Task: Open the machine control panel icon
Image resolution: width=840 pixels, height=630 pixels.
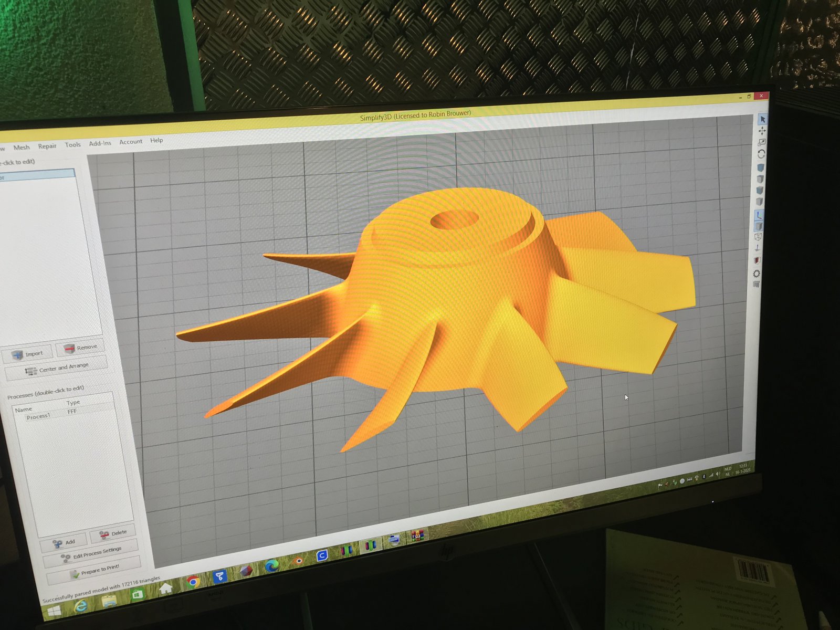Action: point(756,284)
